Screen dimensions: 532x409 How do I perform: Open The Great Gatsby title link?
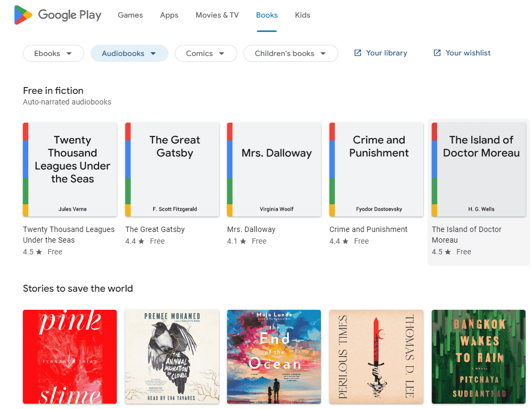[155, 229]
